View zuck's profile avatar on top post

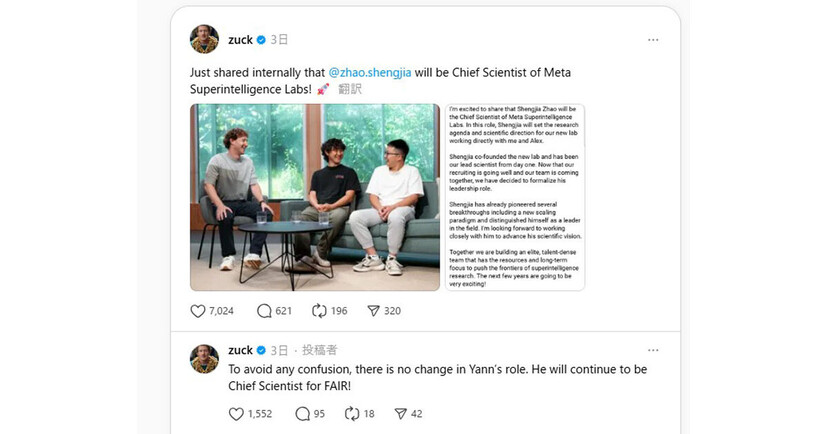point(204,39)
